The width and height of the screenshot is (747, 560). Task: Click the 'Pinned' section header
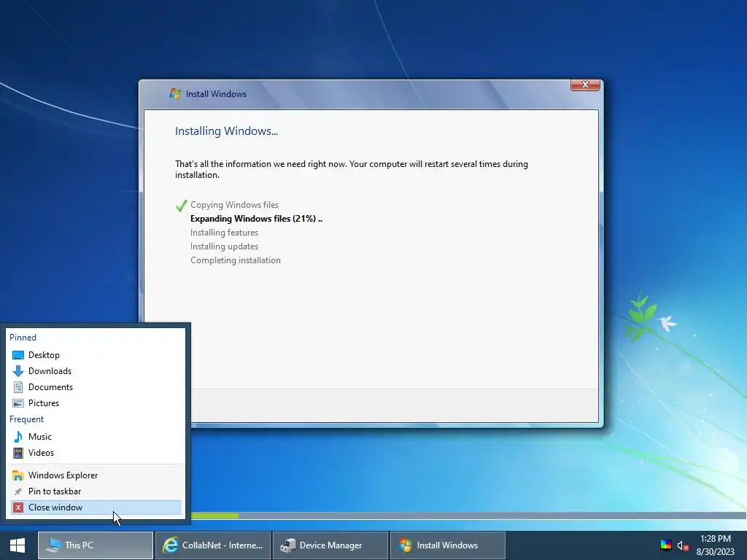tap(23, 337)
